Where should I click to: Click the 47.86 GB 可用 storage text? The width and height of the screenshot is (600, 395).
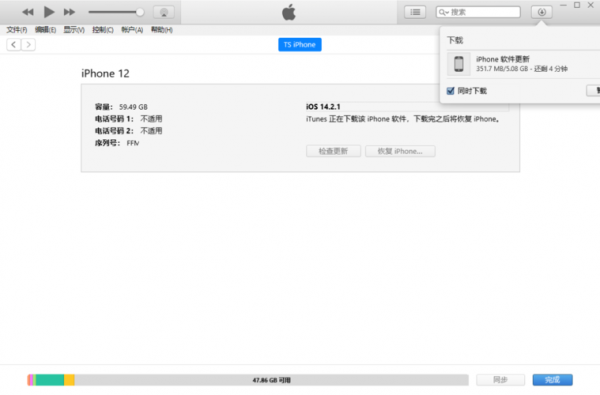pyautogui.click(x=271, y=380)
